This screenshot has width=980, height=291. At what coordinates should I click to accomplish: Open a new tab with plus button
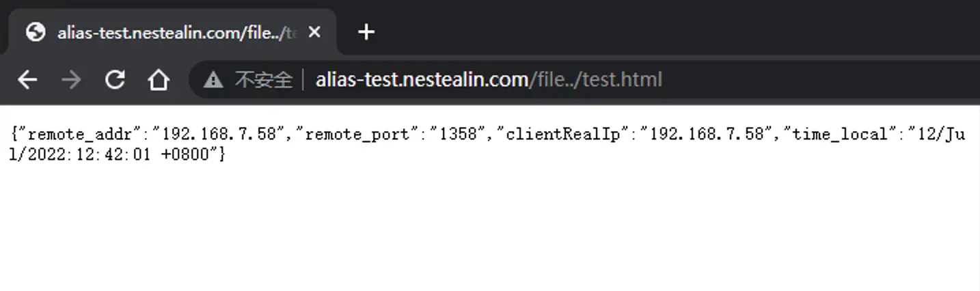366,31
